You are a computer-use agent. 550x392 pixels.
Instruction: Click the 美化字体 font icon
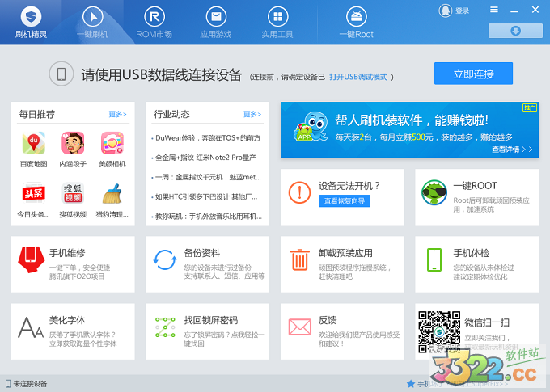(x=31, y=327)
